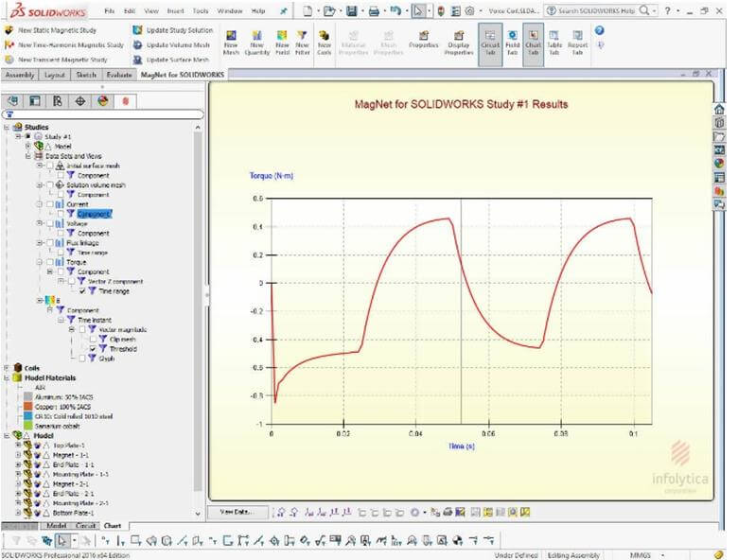Open the ConfigurationManager panel icon

click(58, 100)
